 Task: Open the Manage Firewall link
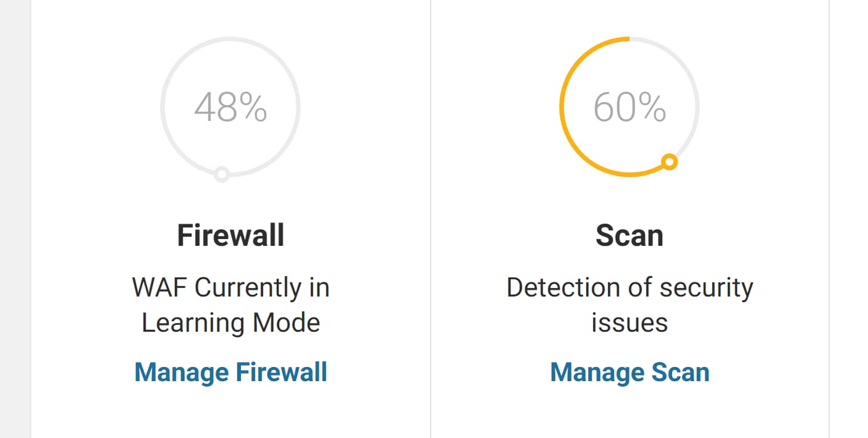230,373
